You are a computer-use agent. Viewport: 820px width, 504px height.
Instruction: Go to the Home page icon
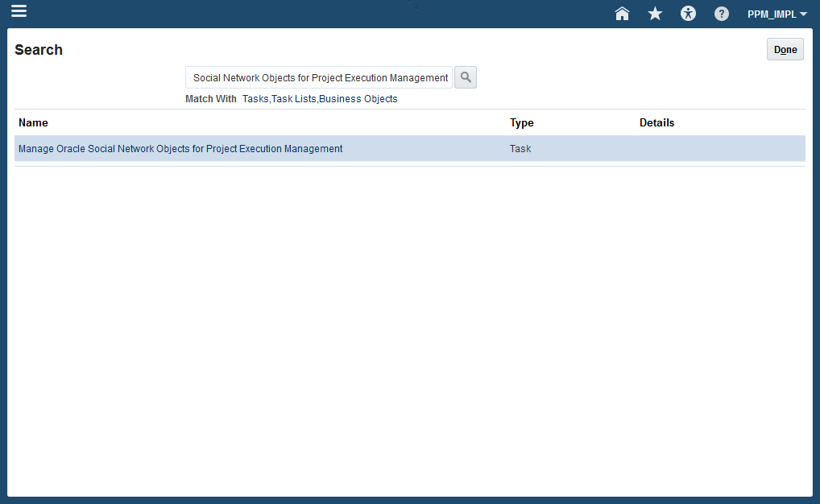pyautogui.click(x=622, y=14)
